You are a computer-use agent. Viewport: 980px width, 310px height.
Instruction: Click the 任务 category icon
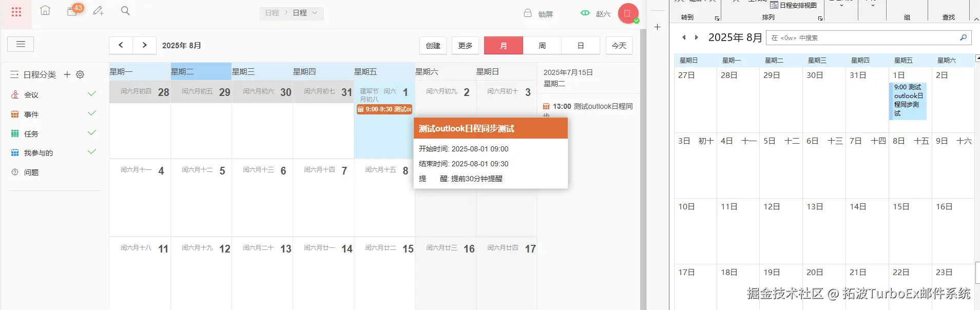[15, 134]
